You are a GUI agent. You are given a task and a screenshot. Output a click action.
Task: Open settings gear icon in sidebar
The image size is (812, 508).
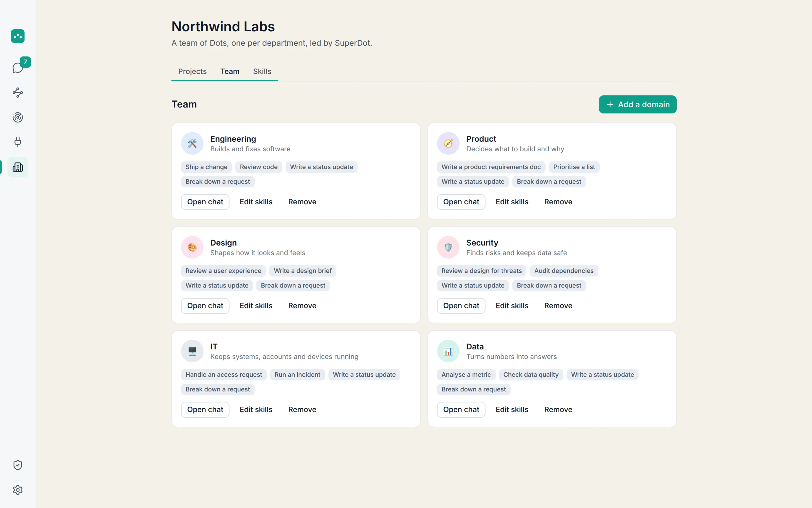pyautogui.click(x=18, y=490)
